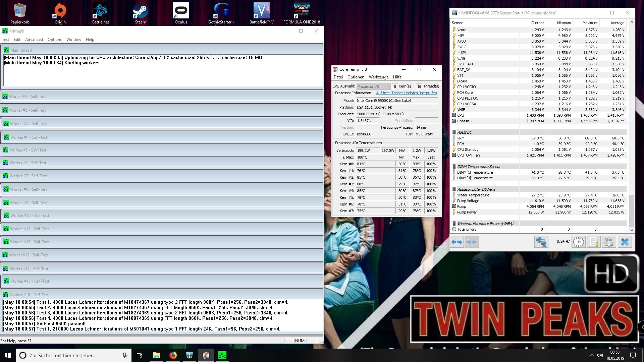644x362 pixels.
Task: Open Prime95 Advanced menu
Action: click(x=34, y=39)
